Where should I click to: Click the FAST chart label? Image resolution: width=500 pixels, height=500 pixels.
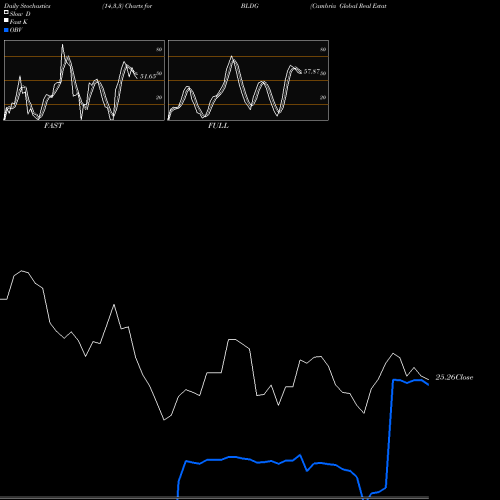coord(53,126)
